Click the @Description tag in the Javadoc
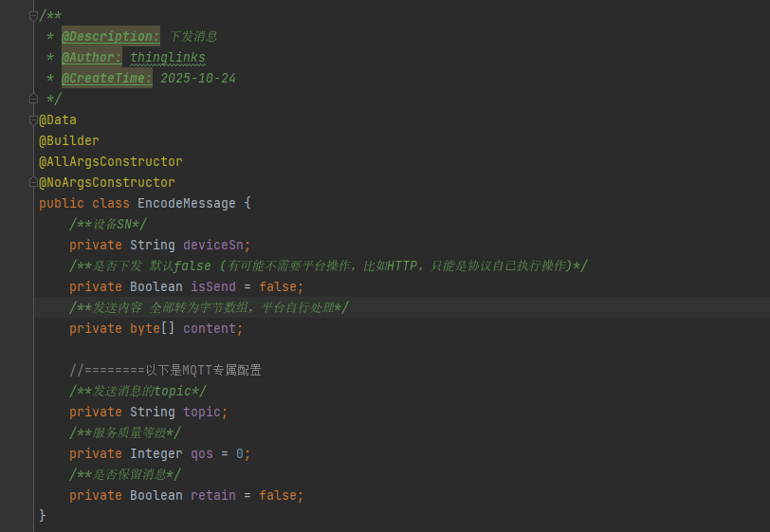Image resolution: width=770 pixels, height=532 pixels. coord(110,36)
